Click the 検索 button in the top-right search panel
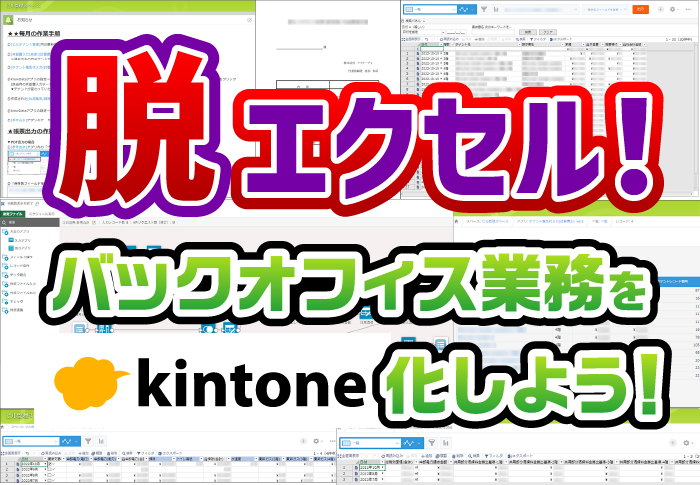Viewport: 700px width, 485px height. coord(528,32)
